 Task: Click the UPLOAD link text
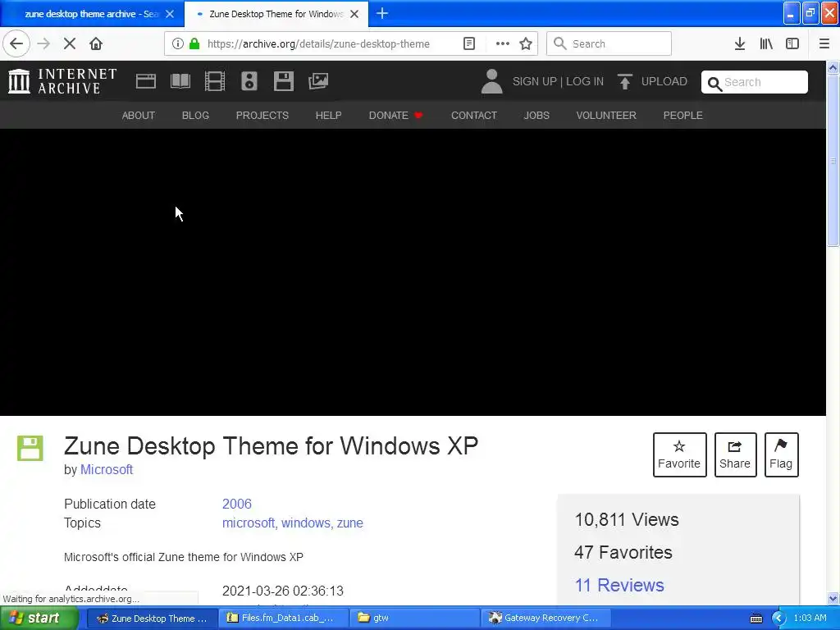click(x=664, y=81)
